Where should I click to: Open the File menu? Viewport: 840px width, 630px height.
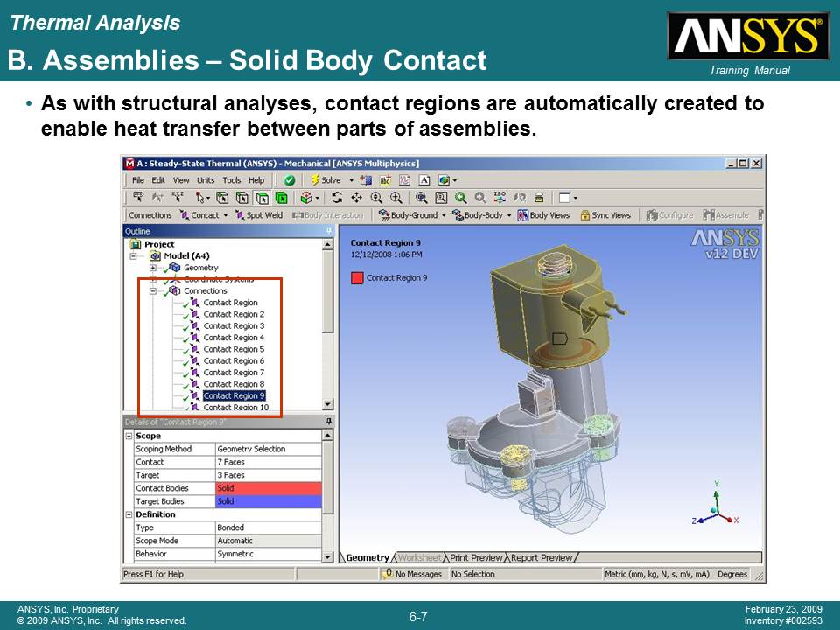click(138, 180)
